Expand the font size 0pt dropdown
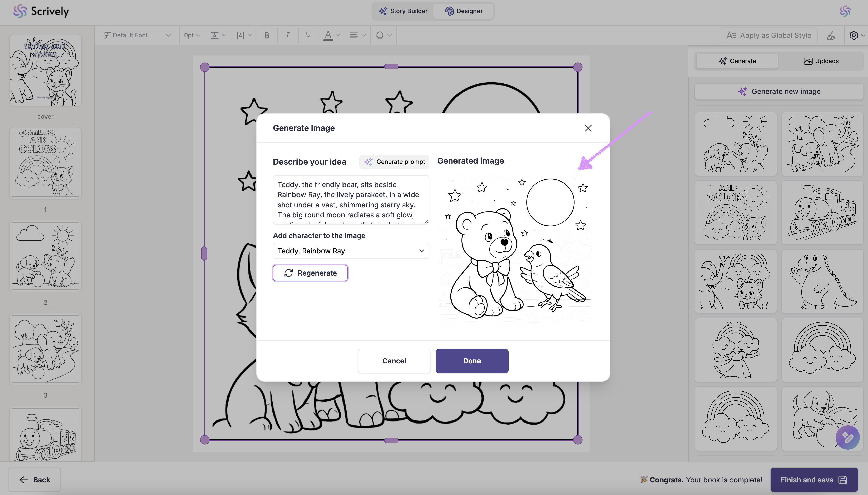868x495 pixels. click(192, 35)
